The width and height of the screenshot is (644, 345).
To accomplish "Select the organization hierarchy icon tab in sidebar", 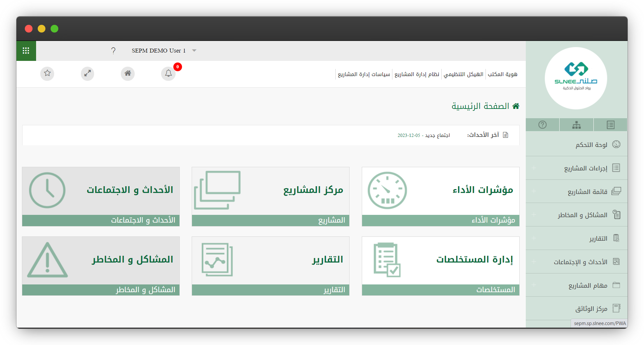I will pos(576,125).
